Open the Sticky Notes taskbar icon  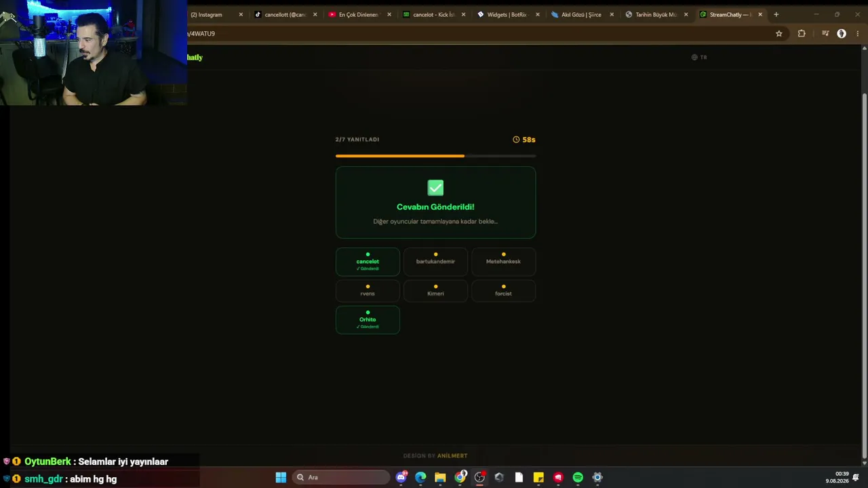coord(538,477)
